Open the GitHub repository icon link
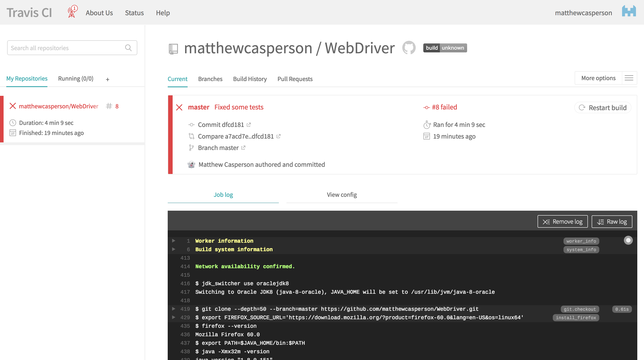 409,47
